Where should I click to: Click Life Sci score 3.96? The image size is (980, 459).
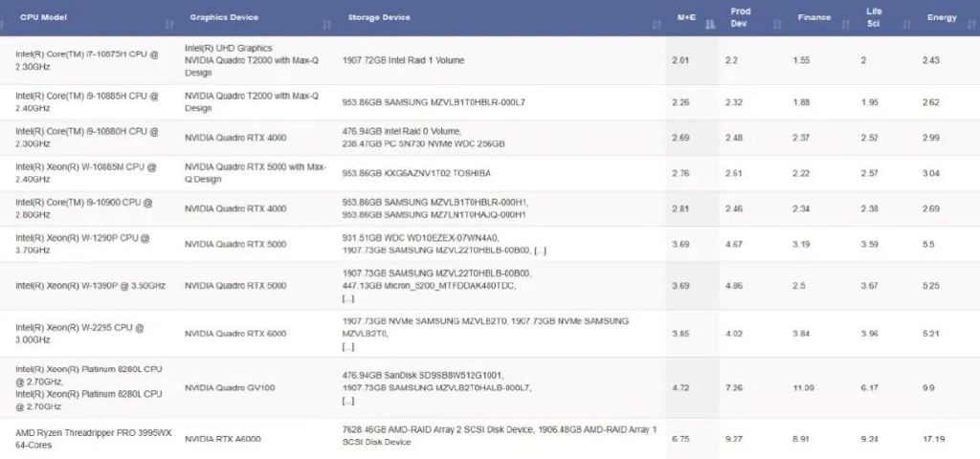point(869,334)
